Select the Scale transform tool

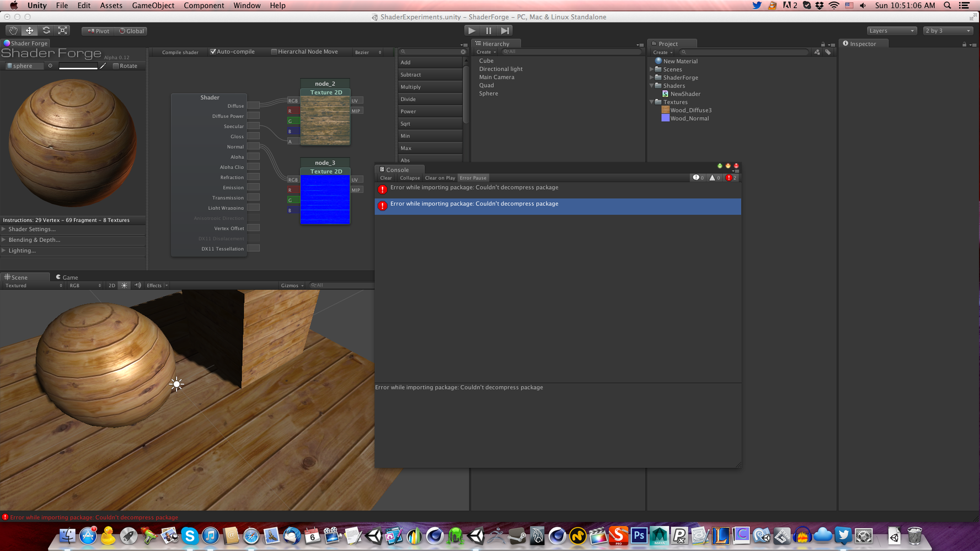[63, 31]
